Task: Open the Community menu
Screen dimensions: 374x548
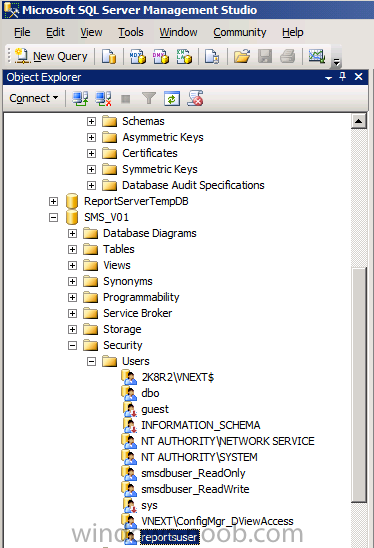Action: [240, 33]
